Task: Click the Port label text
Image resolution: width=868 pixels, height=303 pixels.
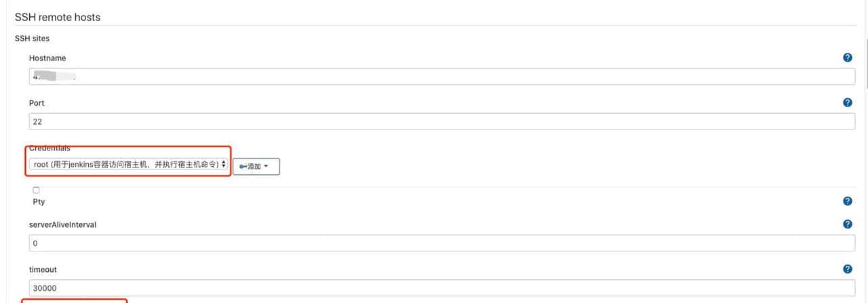Action: tap(37, 103)
